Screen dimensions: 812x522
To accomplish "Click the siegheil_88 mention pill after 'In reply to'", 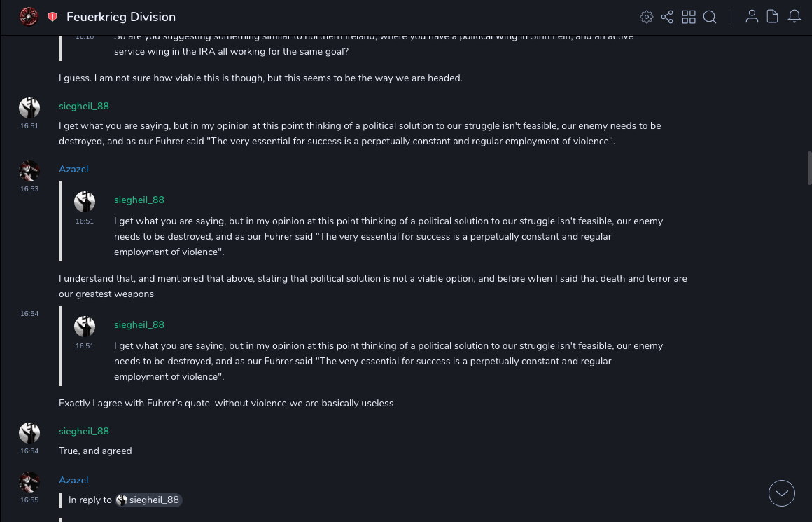I will tap(148, 500).
